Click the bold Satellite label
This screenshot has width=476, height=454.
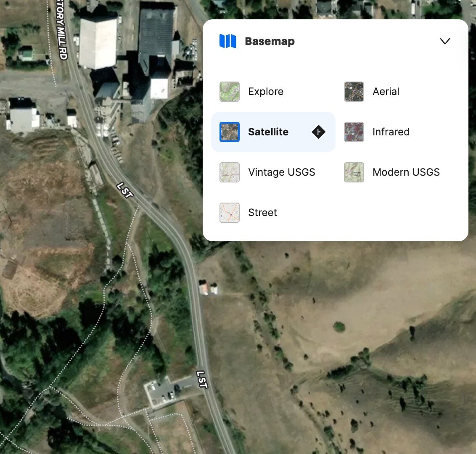coord(268,132)
